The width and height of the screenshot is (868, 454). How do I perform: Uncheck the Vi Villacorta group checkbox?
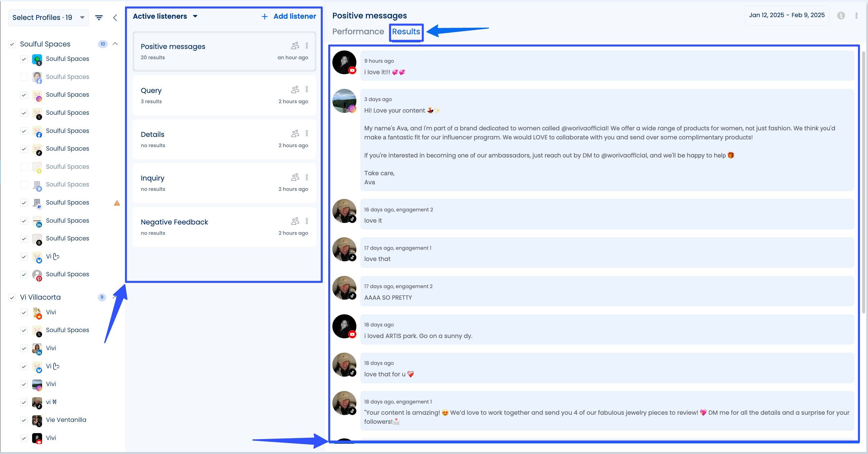12,297
